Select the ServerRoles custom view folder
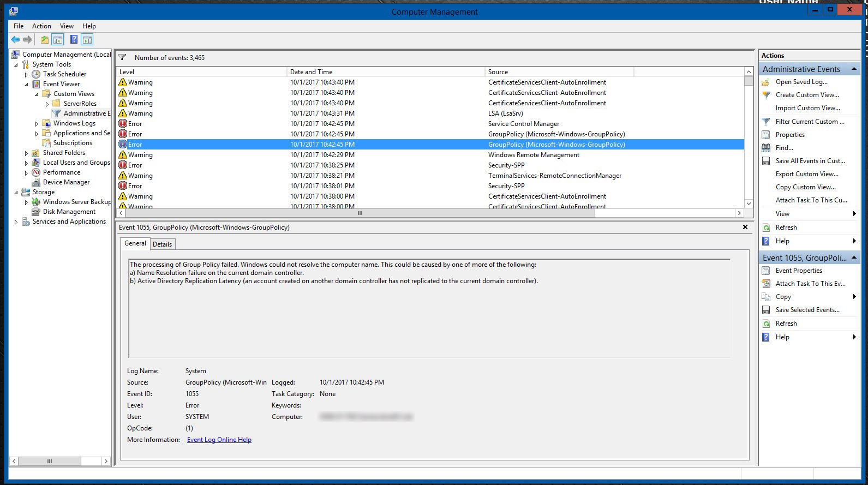 80,104
